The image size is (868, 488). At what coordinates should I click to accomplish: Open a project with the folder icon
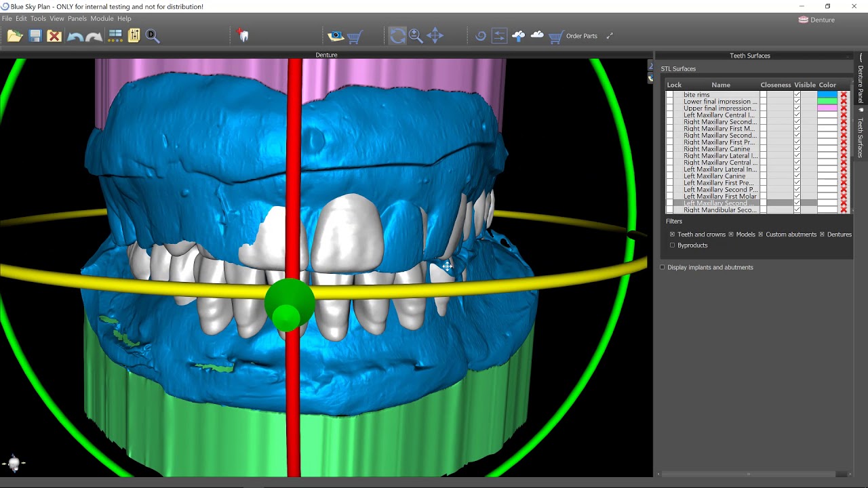pyautogui.click(x=15, y=36)
